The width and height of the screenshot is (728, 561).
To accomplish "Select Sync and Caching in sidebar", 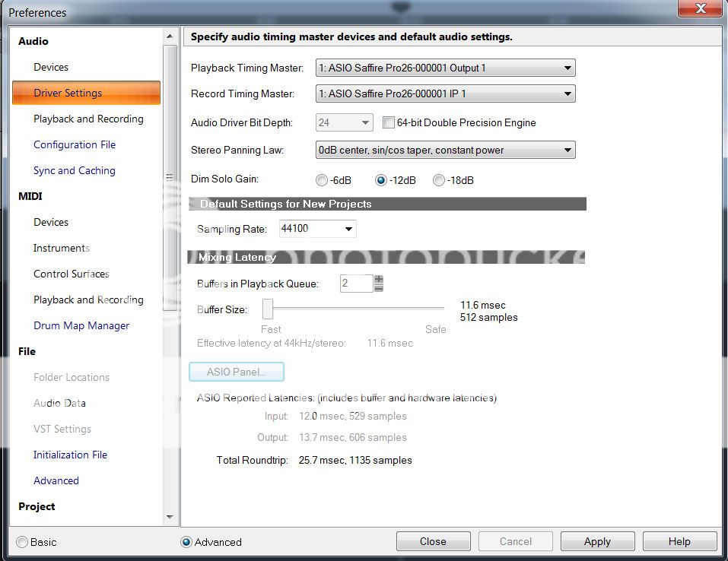I will click(75, 170).
